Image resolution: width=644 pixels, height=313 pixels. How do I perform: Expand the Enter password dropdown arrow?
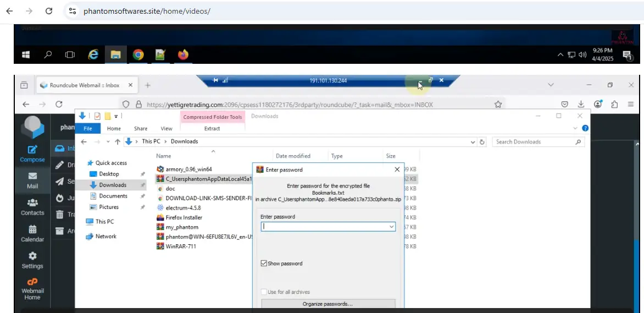[x=391, y=227]
